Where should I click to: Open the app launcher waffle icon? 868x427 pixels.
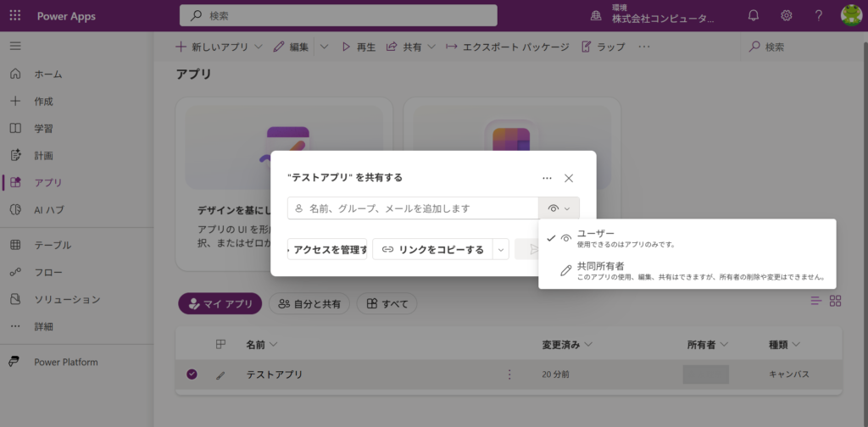pos(15,16)
